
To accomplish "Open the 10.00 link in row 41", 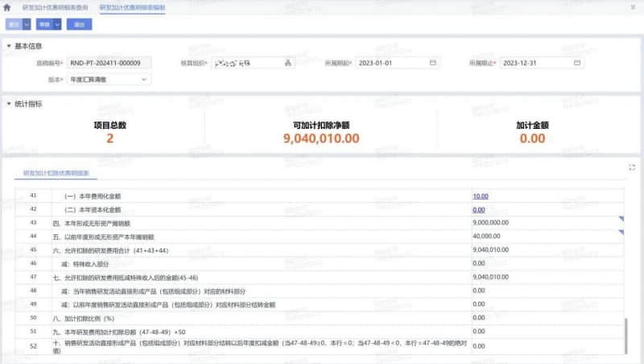I will (x=481, y=196).
